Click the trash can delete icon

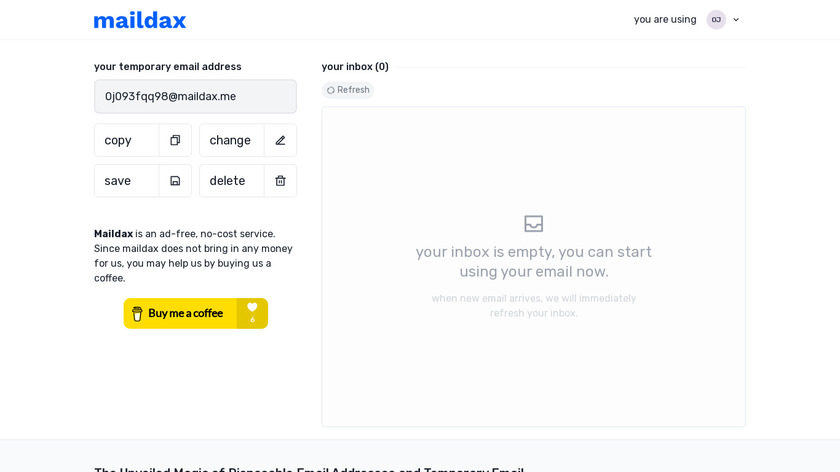[x=280, y=181]
